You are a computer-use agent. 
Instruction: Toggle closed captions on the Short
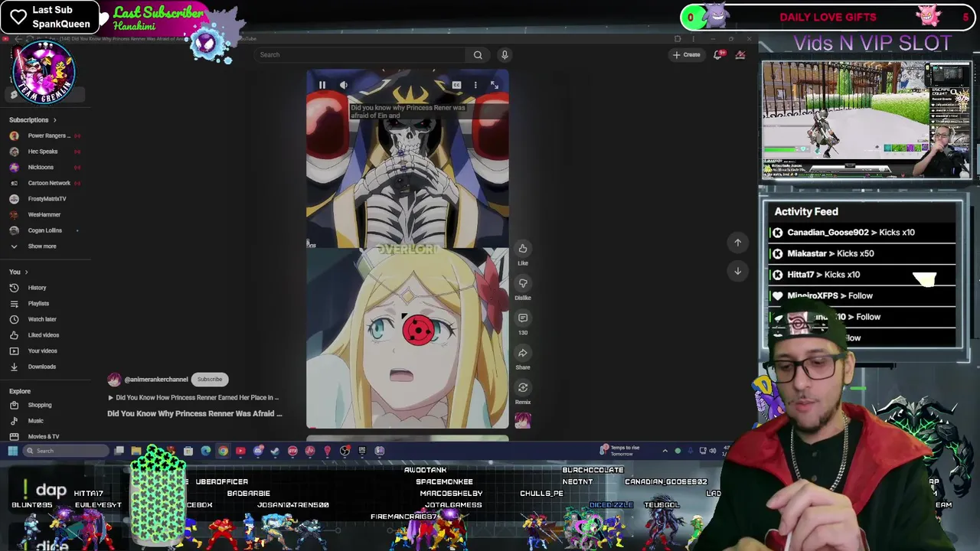click(456, 85)
